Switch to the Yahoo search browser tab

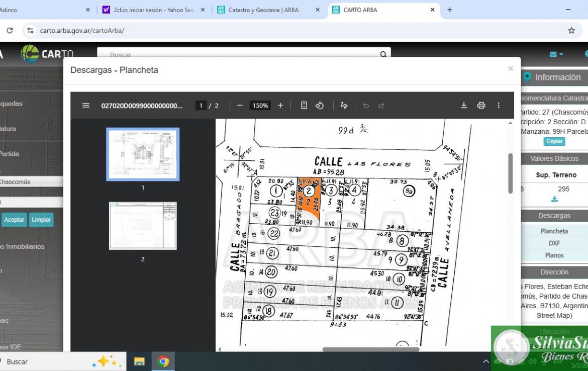pos(153,10)
